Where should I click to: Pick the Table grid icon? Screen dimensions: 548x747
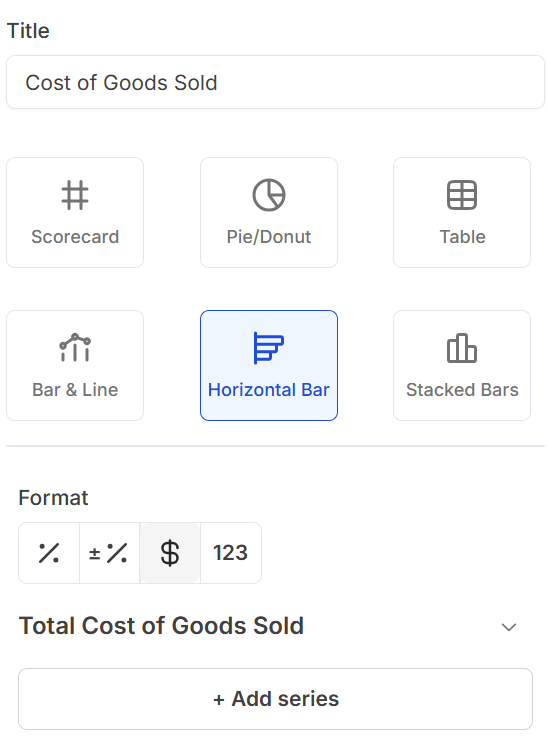pyautogui.click(x=462, y=195)
